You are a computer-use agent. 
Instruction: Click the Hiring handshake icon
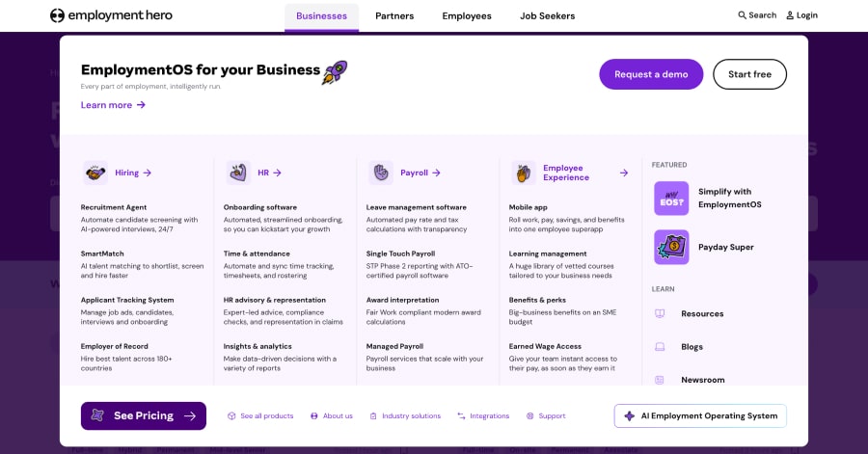(95, 173)
